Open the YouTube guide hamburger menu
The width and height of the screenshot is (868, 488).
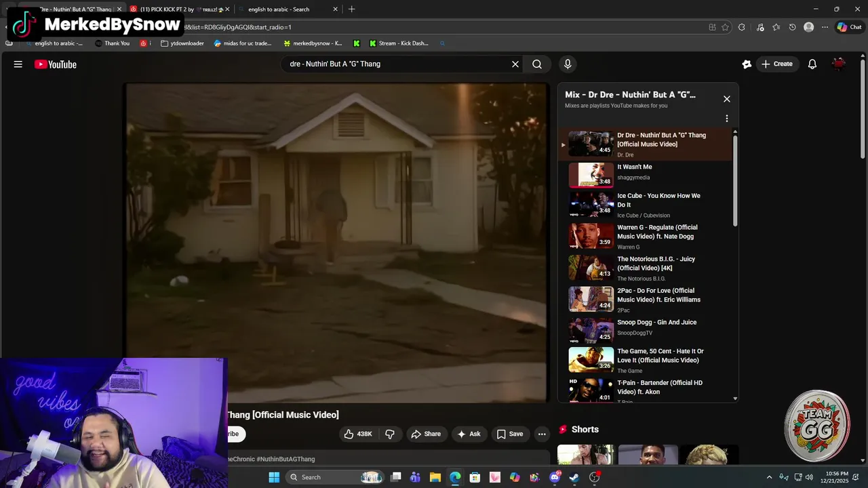point(18,64)
